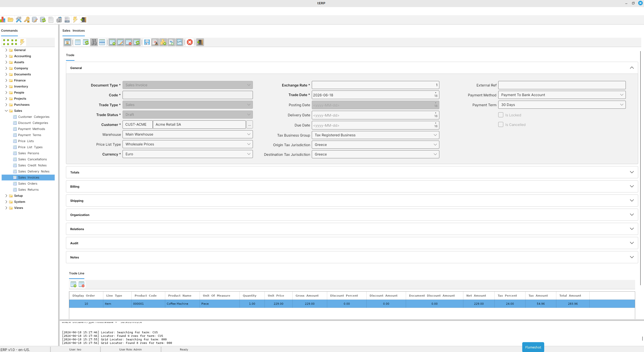
Task: Click the exit door icon in main toolbar
Action: pos(83,20)
